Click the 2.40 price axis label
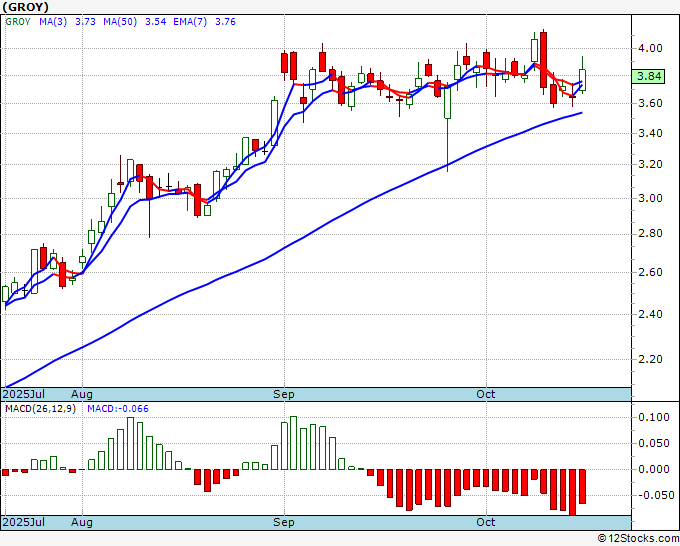The image size is (680, 546). [650, 314]
